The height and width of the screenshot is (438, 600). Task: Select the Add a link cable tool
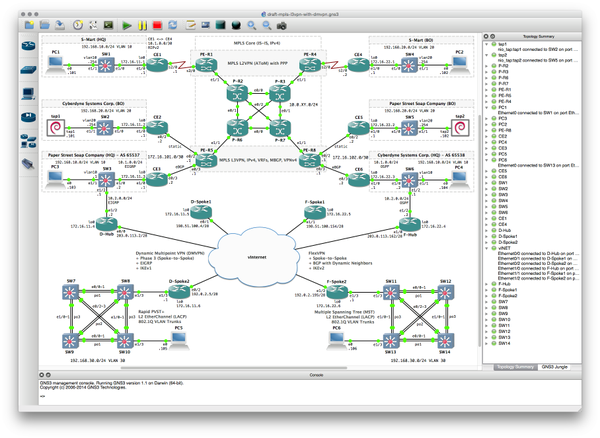tap(27, 163)
